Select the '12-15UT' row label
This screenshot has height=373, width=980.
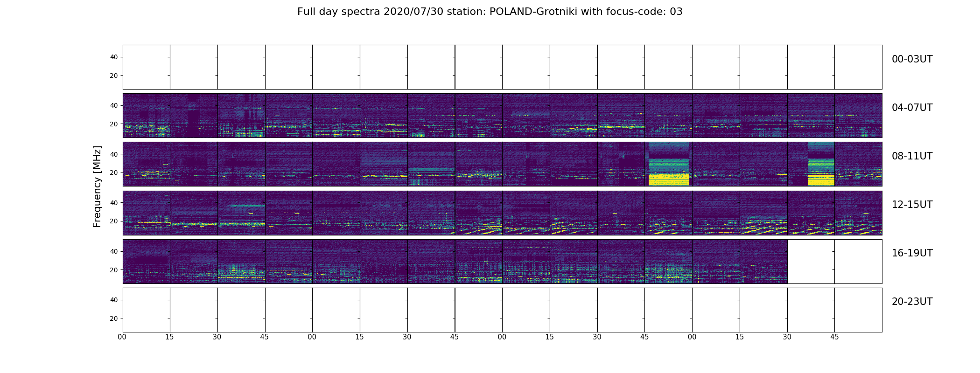point(912,205)
